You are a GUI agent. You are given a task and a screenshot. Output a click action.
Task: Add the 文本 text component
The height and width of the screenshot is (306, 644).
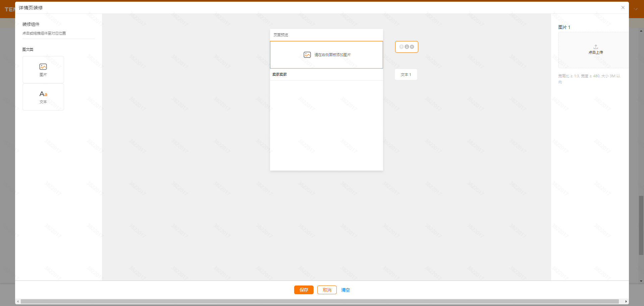click(x=43, y=97)
